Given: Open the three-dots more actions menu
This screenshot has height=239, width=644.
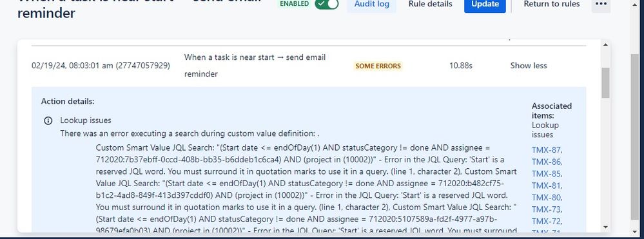Looking at the screenshot, I should click(601, 5).
